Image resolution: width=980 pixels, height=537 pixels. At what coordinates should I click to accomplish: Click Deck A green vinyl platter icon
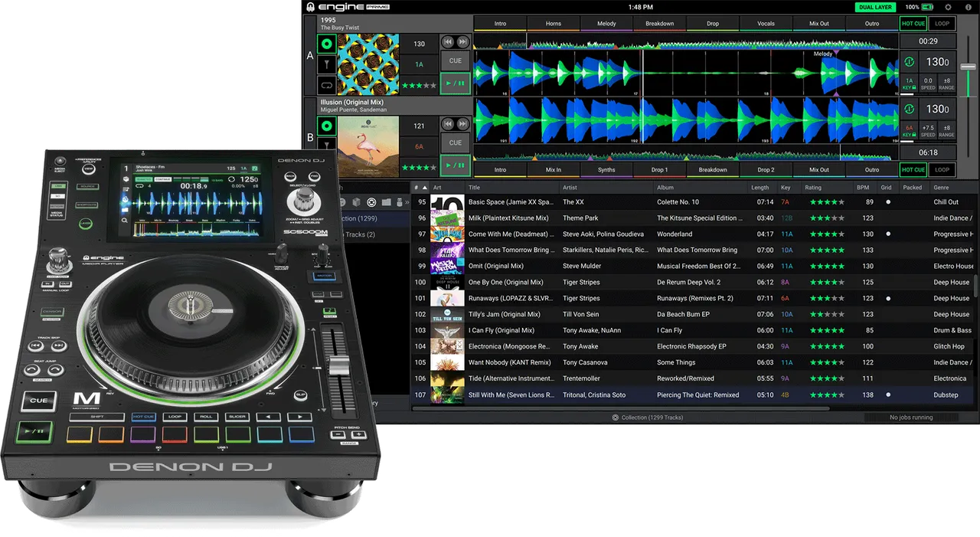327,44
